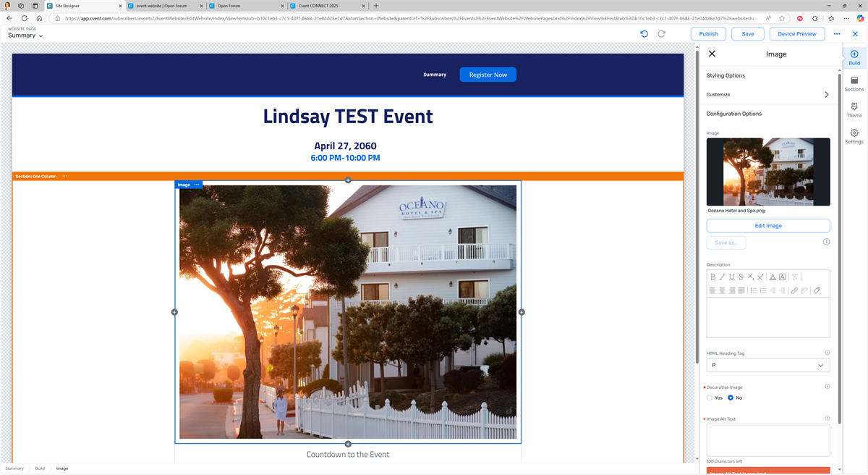
Task: Click Summary link in site header
Action: (x=435, y=75)
